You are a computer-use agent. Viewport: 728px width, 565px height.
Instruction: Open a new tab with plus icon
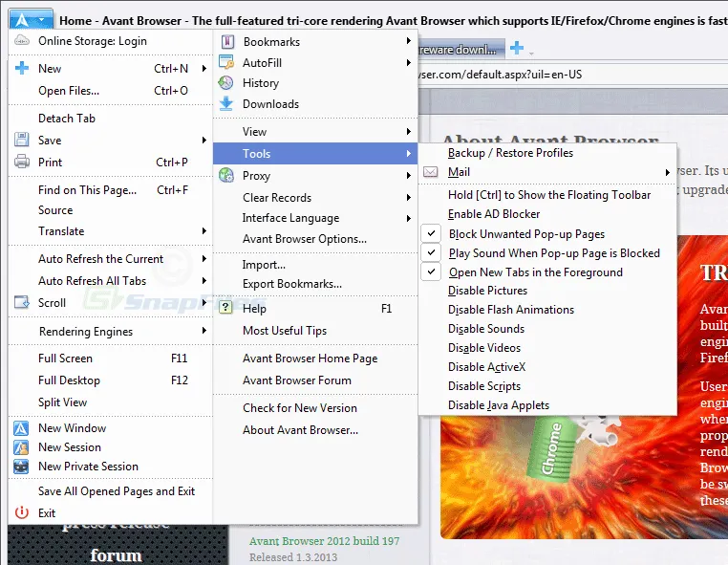click(517, 48)
